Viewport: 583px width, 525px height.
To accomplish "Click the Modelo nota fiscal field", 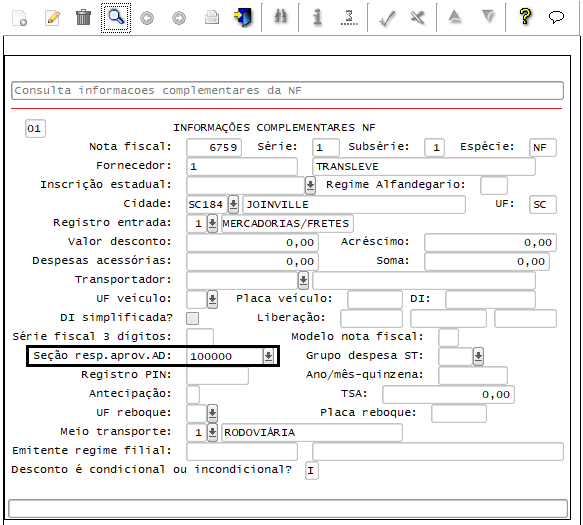I will [x=448, y=337].
